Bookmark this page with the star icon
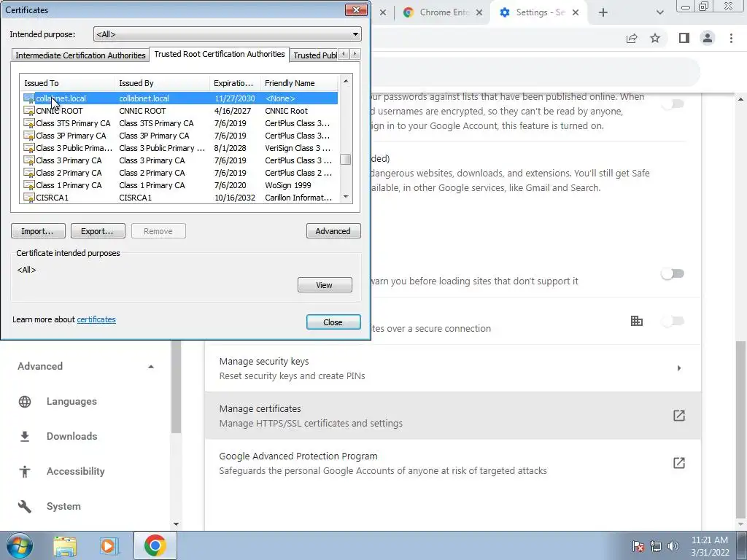Image resolution: width=747 pixels, height=560 pixels. [x=655, y=38]
